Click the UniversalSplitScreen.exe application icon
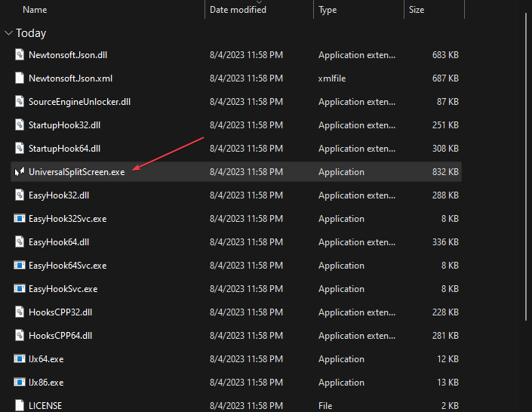 [20, 172]
